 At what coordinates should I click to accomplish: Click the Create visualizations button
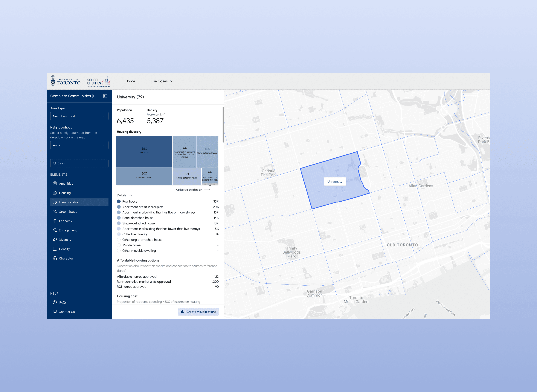coord(198,312)
